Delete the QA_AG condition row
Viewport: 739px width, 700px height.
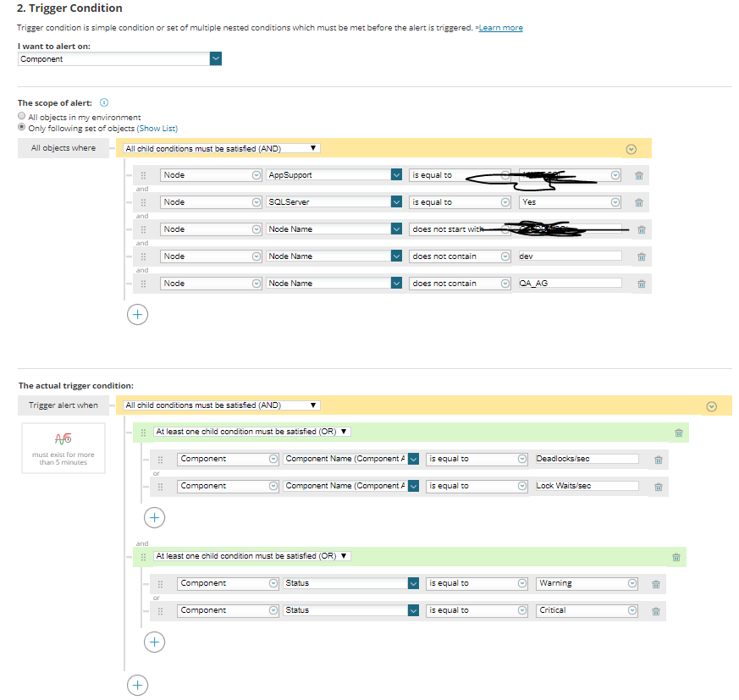coord(641,284)
